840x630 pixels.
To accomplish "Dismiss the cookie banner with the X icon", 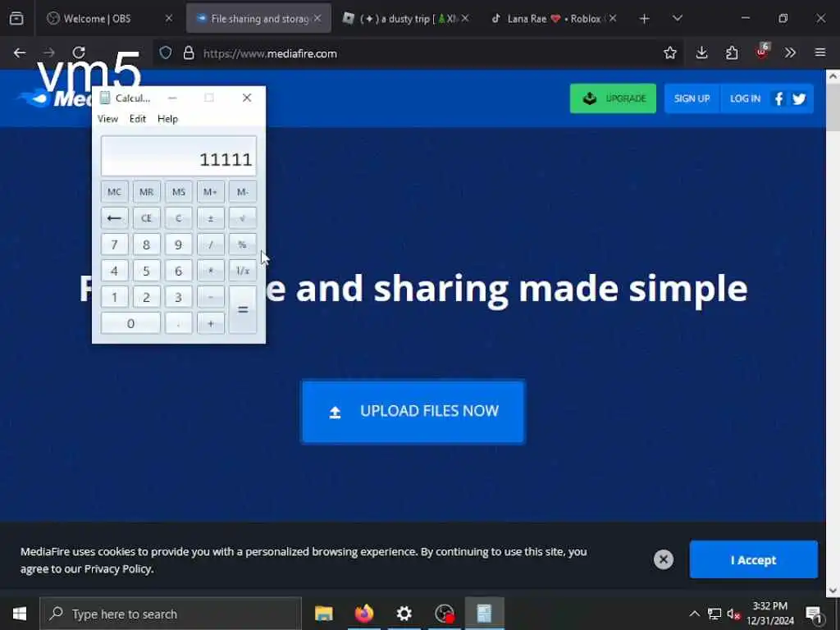I will (x=663, y=559).
